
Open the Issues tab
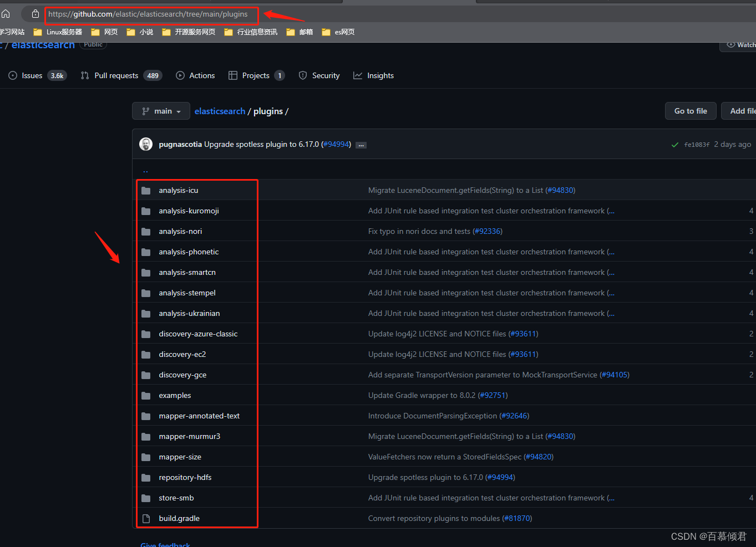click(x=37, y=75)
